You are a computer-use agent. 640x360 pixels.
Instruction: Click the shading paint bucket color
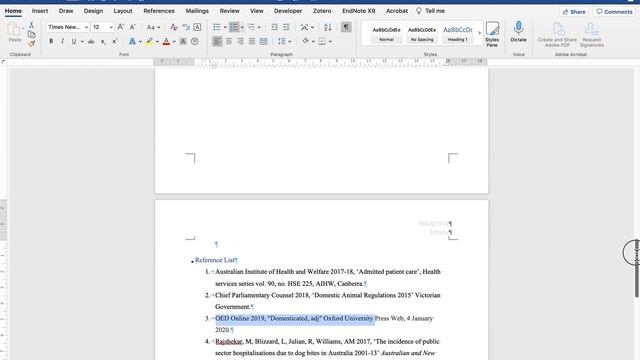tap(305, 41)
